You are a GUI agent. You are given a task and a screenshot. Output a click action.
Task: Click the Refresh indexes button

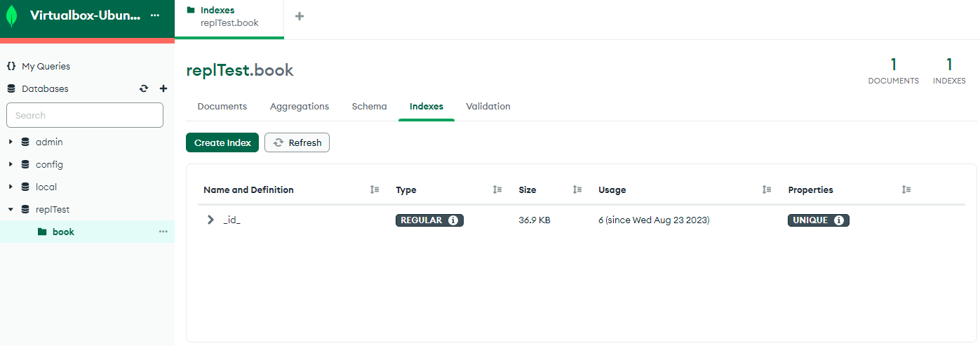tap(297, 142)
